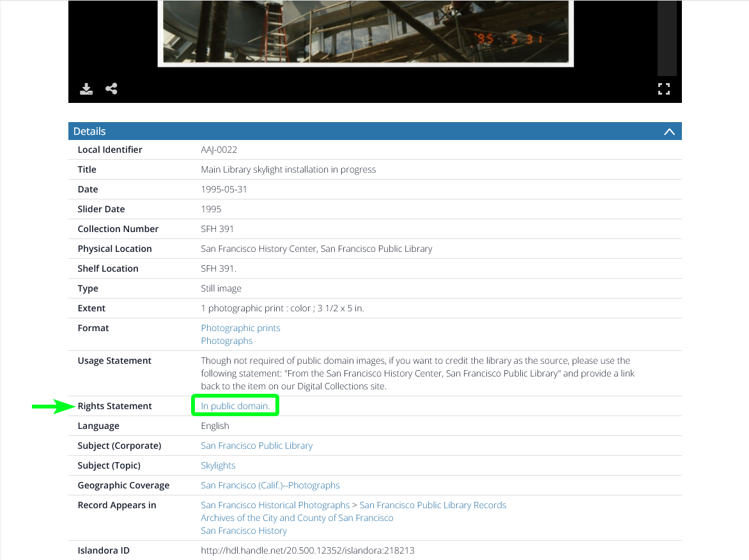Viewport: 749px width, 560px height.
Task: Click the 'In public domain.' rights link
Action: point(235,406)
